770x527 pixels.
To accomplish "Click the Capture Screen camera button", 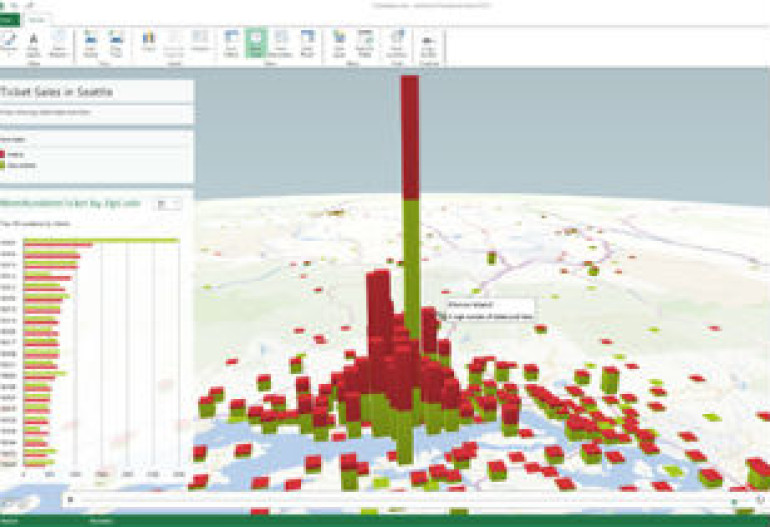I will coord(428,46).
